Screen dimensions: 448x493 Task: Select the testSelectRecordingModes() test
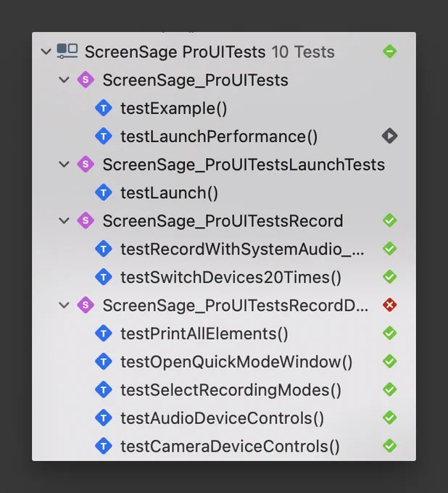231,390
